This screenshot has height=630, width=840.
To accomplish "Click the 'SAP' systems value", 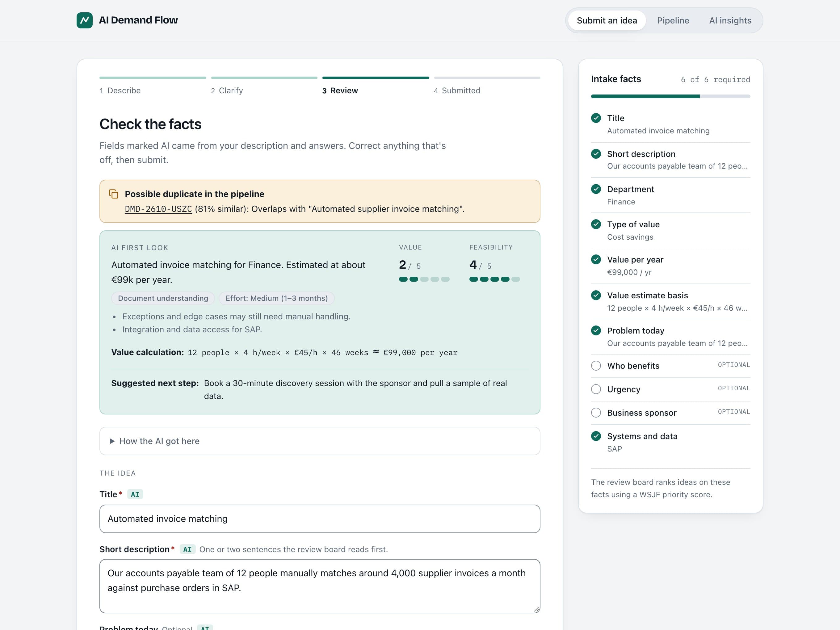I will [615, 449].
